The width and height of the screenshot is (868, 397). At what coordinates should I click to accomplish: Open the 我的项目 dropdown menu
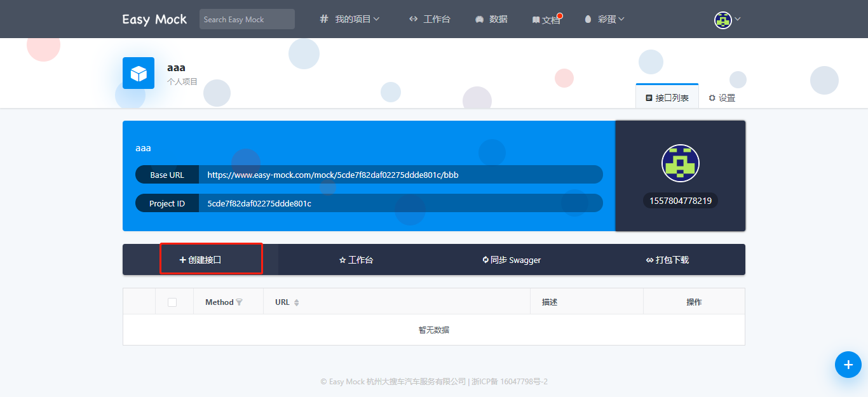(349, 19)
